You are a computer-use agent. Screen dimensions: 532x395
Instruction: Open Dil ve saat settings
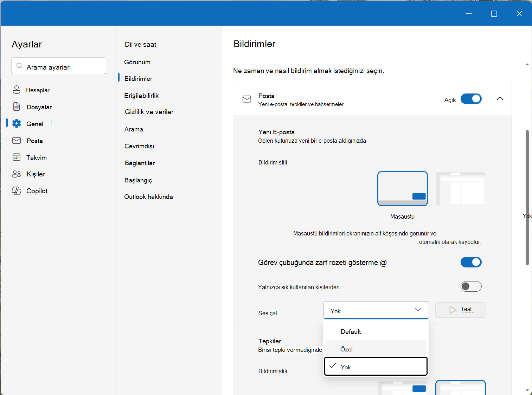tap(141, 45)
